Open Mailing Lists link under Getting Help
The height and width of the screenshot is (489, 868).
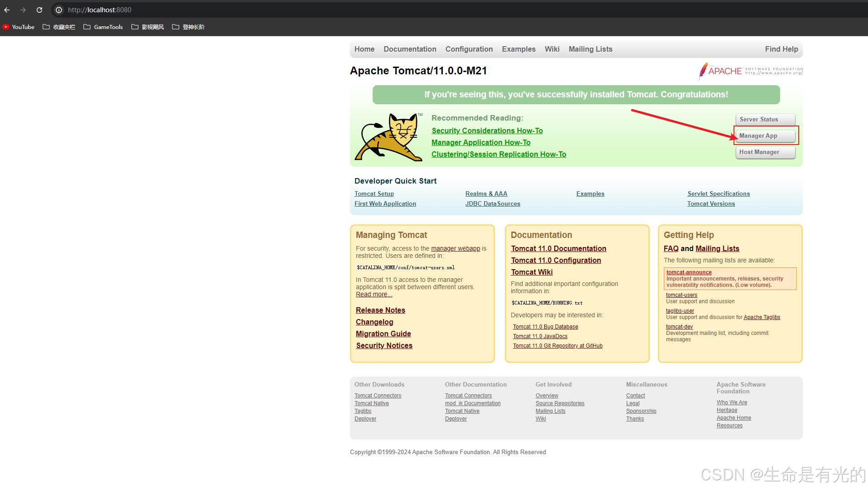click(x=717, y=248)
